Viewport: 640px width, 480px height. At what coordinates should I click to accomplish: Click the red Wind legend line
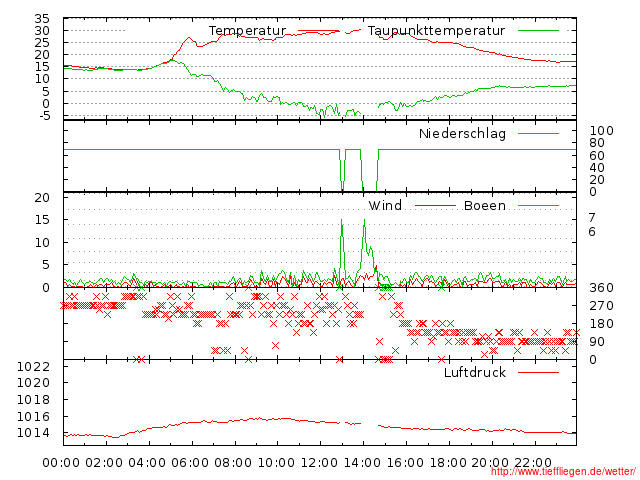click(435, 206)
